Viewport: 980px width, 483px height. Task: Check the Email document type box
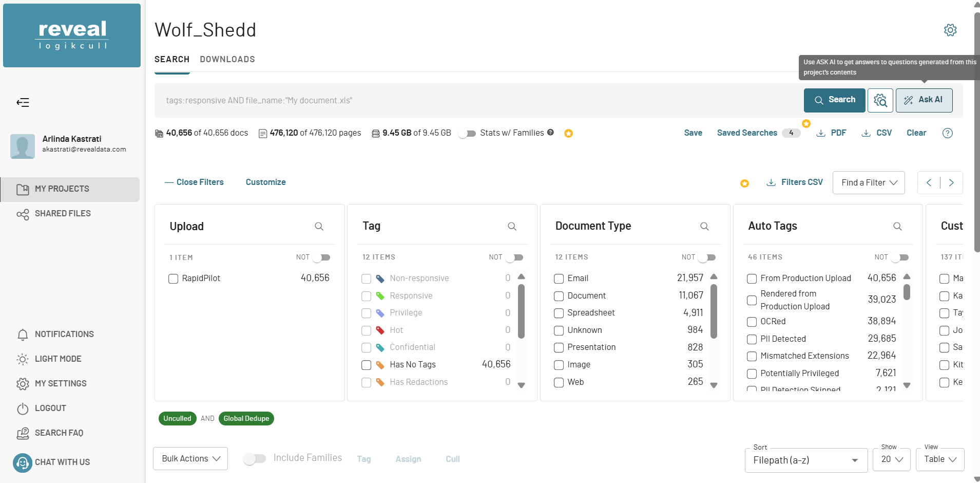(x=559, y=278)
